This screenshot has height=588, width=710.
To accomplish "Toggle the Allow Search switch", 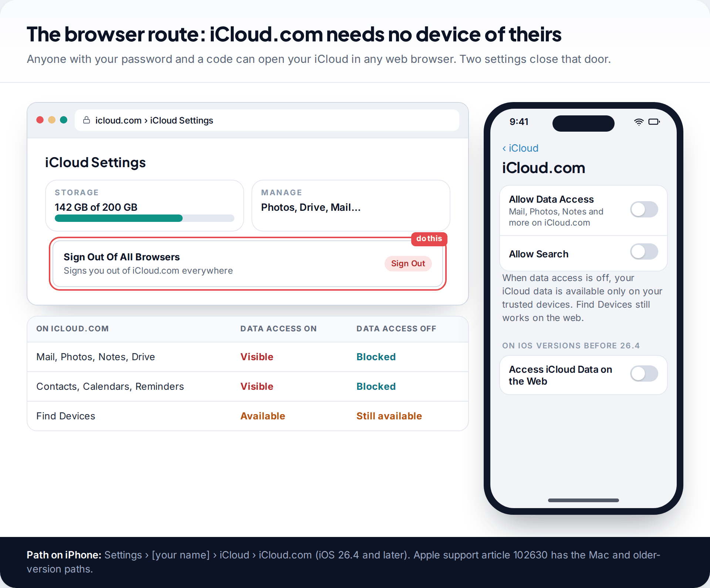I will click(x=644, y=252).
